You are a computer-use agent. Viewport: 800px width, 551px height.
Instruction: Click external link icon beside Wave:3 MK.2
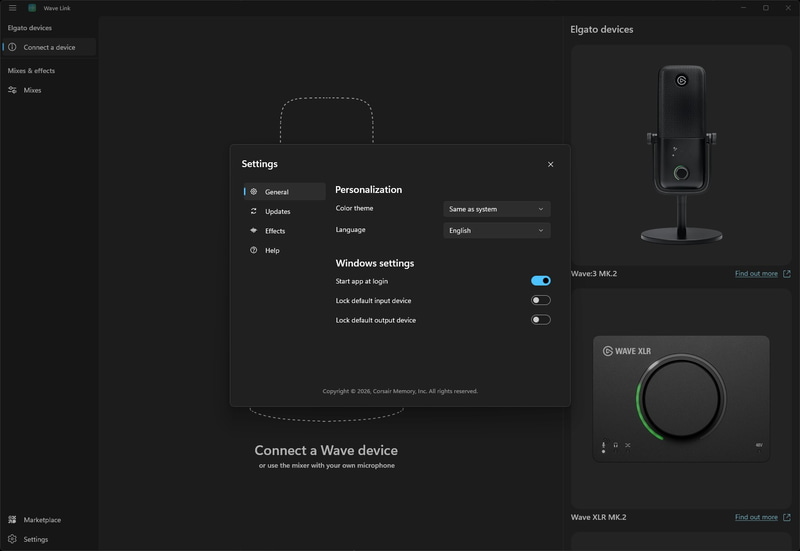point(787,273)
